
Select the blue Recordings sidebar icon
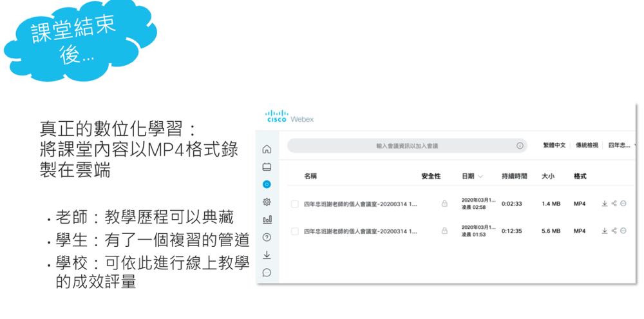[x=267, y=184]
